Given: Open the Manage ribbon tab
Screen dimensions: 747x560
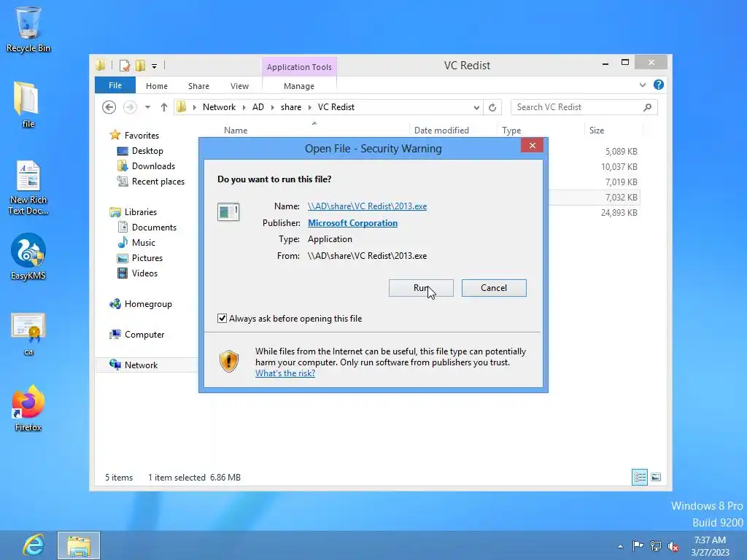Looking at the screenshot, I should (x=298, y=86).
